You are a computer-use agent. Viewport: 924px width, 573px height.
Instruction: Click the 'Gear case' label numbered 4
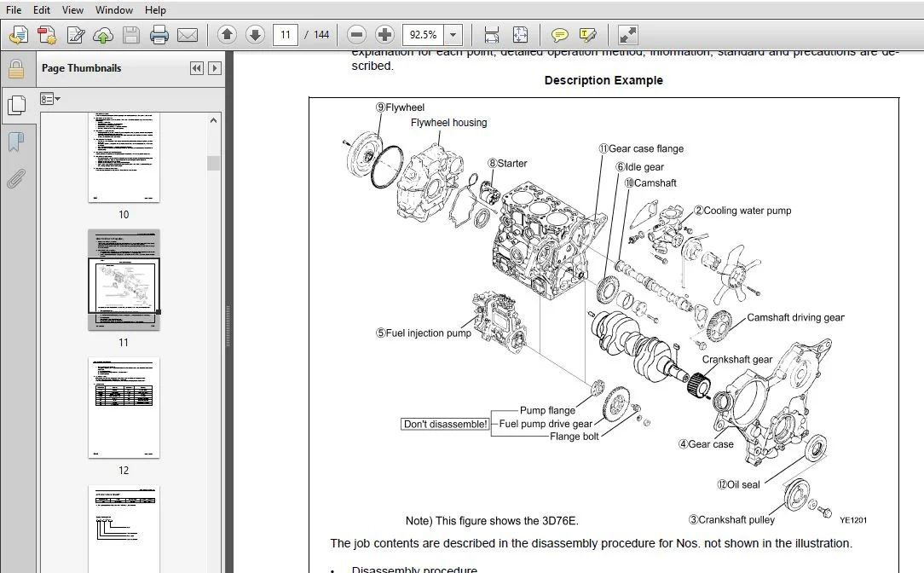(x=706, y=444)
